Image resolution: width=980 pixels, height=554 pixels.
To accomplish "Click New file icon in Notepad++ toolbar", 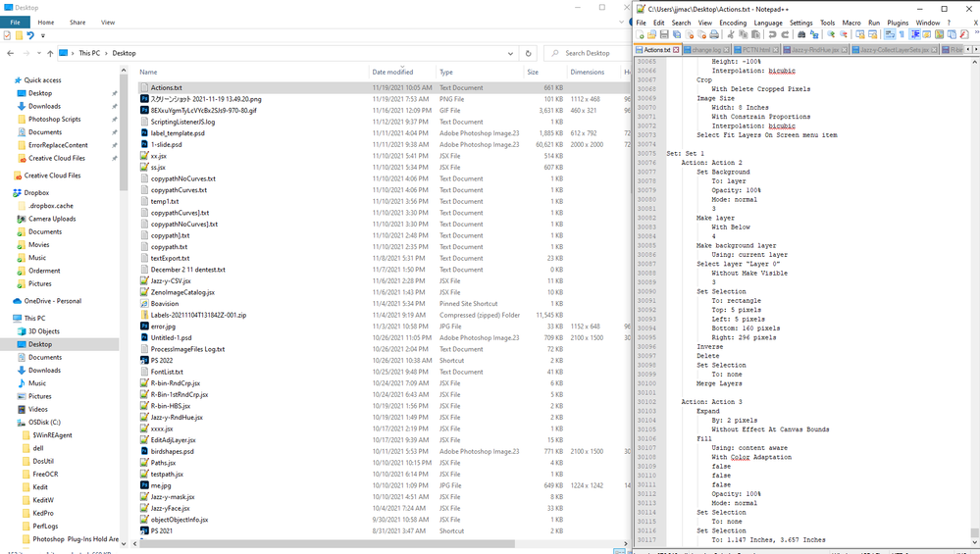I will pyautogui.click(x=640, y=34).
